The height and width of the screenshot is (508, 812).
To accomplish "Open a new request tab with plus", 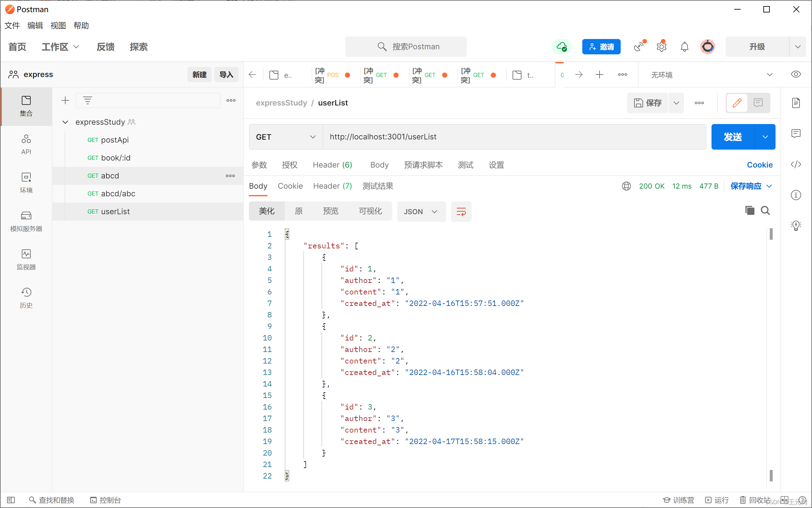I will point(600,74).
